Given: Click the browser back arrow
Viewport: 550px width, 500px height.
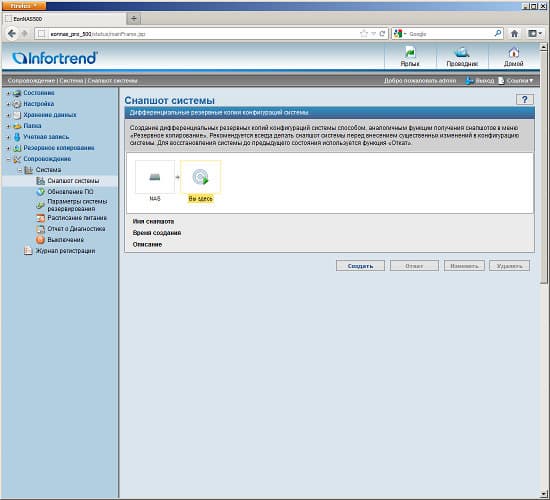Looking at the screenshot, I should pyautogui.click(x=12, y=34).
